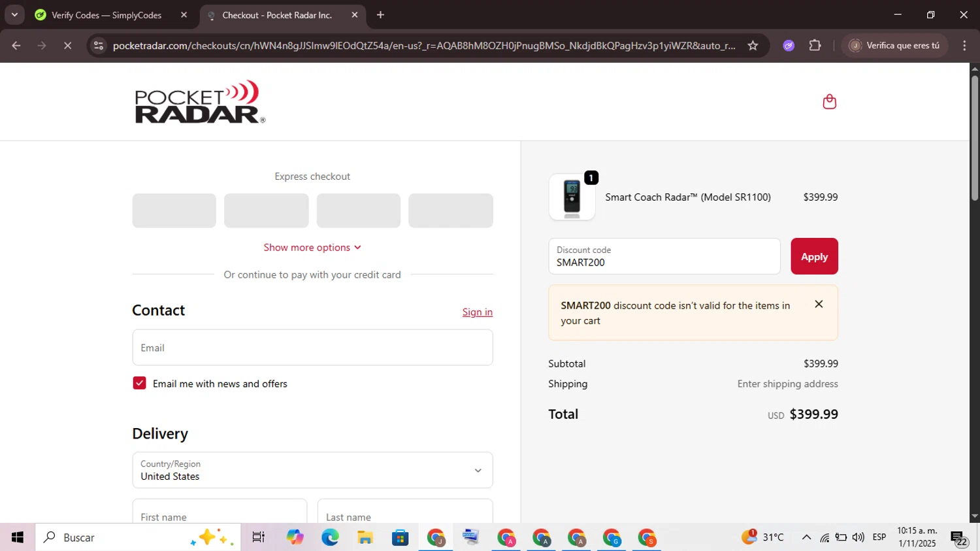Dismiss the SMART200 invalid code message
The height and width of the screenshot is (551, 980).
tap(819, 304)
